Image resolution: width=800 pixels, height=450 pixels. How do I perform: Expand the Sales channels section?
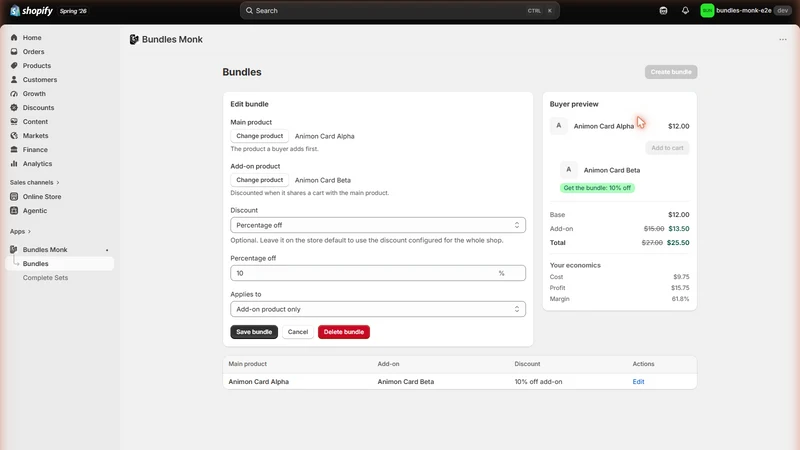click(x=35, y=182)
